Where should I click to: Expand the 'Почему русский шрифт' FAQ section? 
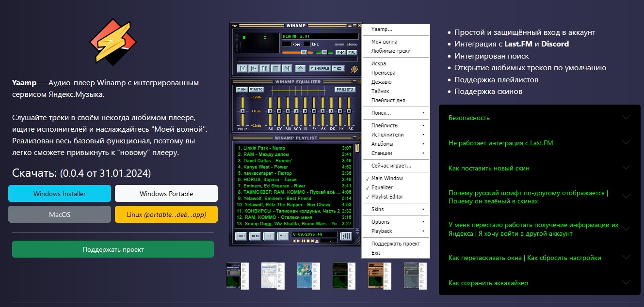click(540, 197)
